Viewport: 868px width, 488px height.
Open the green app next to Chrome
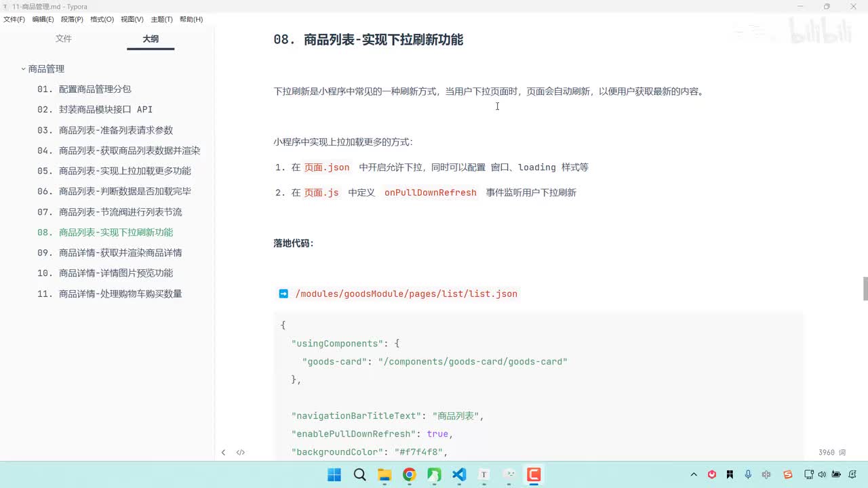point(434,474)
